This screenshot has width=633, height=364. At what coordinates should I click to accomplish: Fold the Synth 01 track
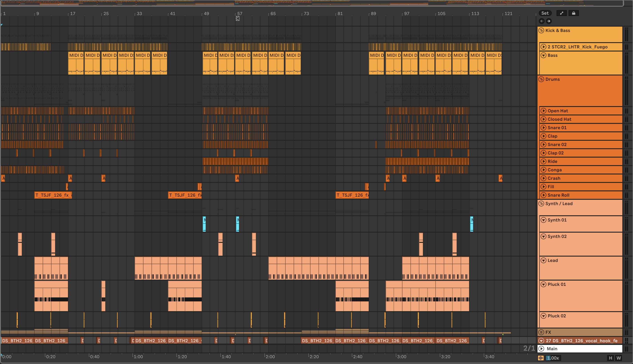pyautogui.click(x=543, y=220)
